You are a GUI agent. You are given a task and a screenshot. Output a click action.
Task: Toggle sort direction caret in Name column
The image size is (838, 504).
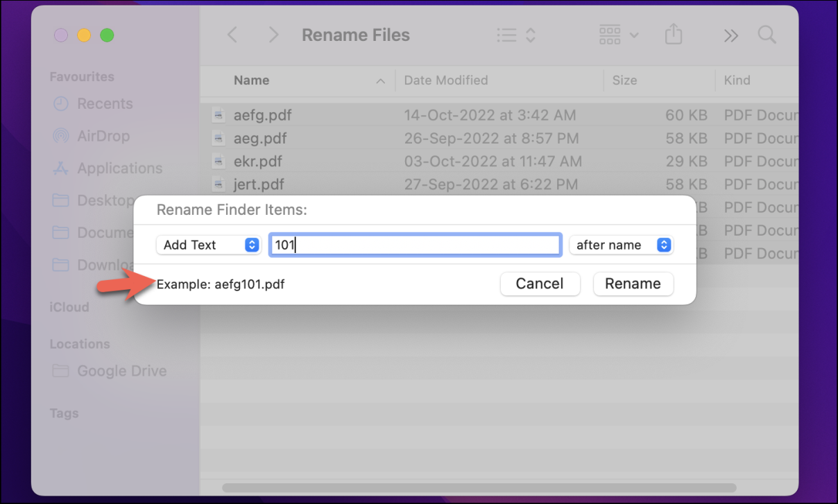380,81
